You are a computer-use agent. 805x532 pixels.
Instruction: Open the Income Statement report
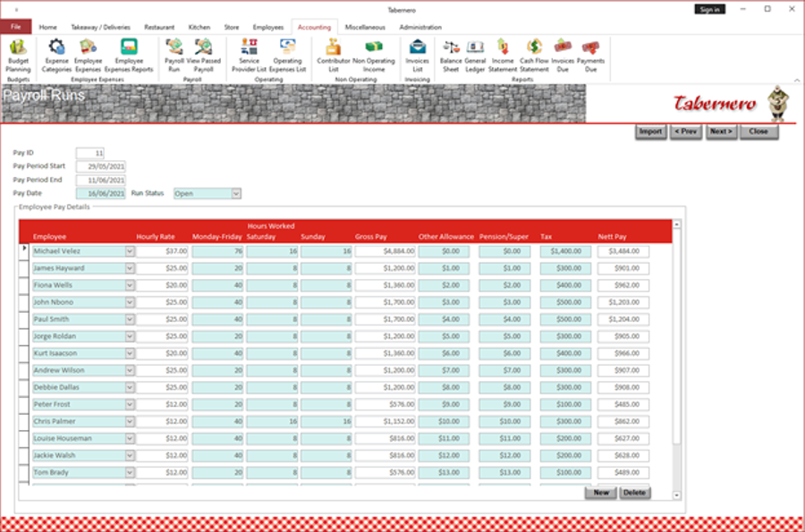click(503, 55)
